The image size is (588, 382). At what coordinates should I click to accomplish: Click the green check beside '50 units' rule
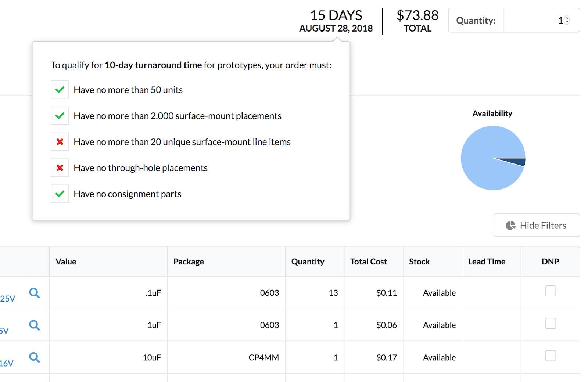60,89
